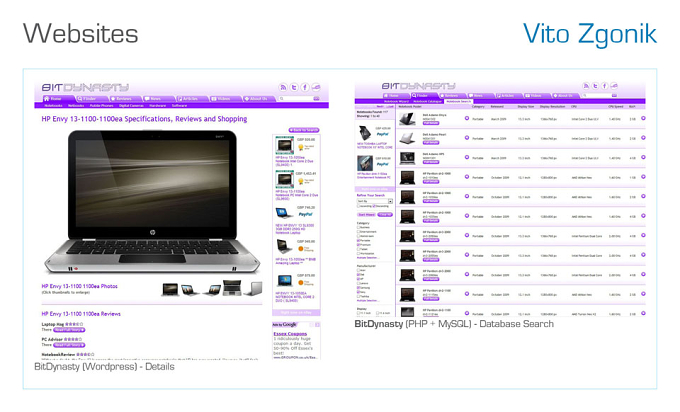Click Dell Adamo Onyx thumbnail in results
Screen dimensions: 680x412
tap(407, 119)
